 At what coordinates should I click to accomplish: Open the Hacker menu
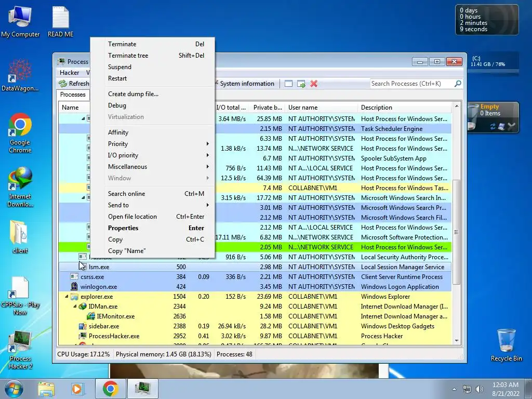point(69,73)
